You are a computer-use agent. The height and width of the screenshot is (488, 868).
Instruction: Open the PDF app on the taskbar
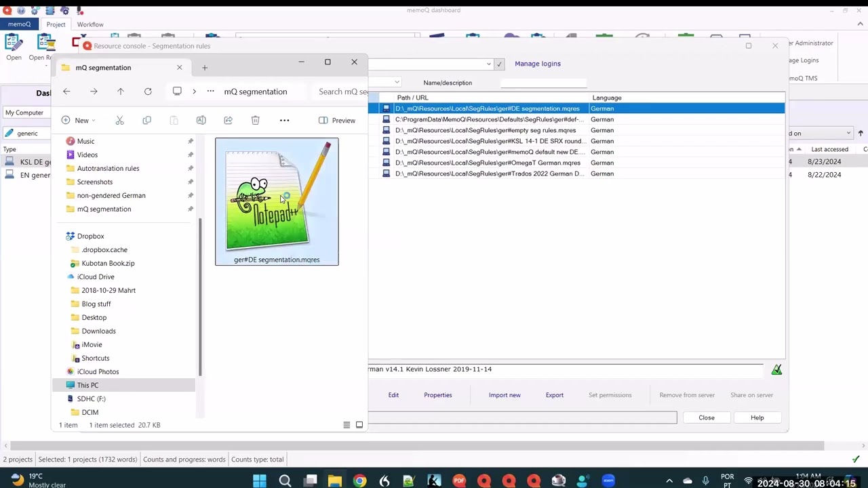pos(459,481)
